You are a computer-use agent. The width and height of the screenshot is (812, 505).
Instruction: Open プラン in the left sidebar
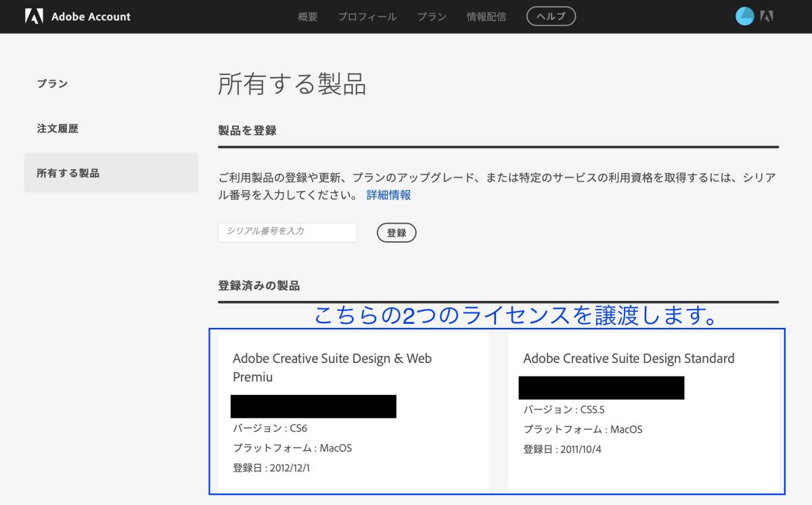(x=52, y=84)
